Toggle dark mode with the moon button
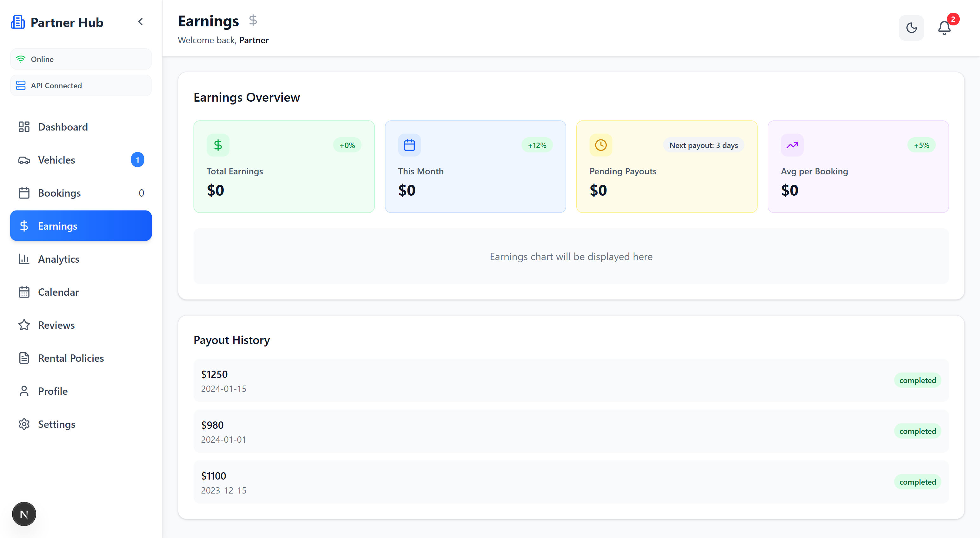This screenshot has width=980, height=538. tap(911, 28)
